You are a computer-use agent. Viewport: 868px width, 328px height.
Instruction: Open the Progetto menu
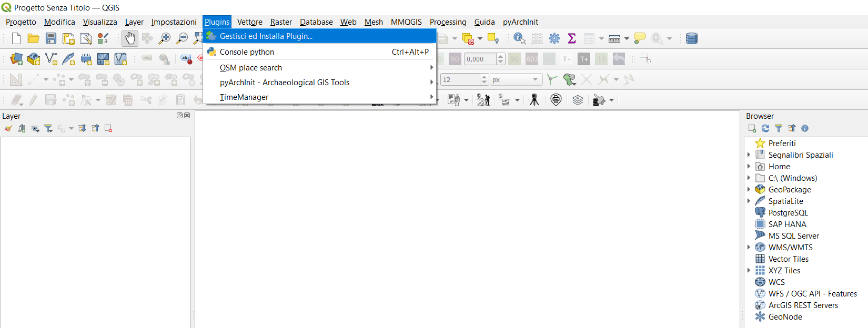click(x=21, y=22)
